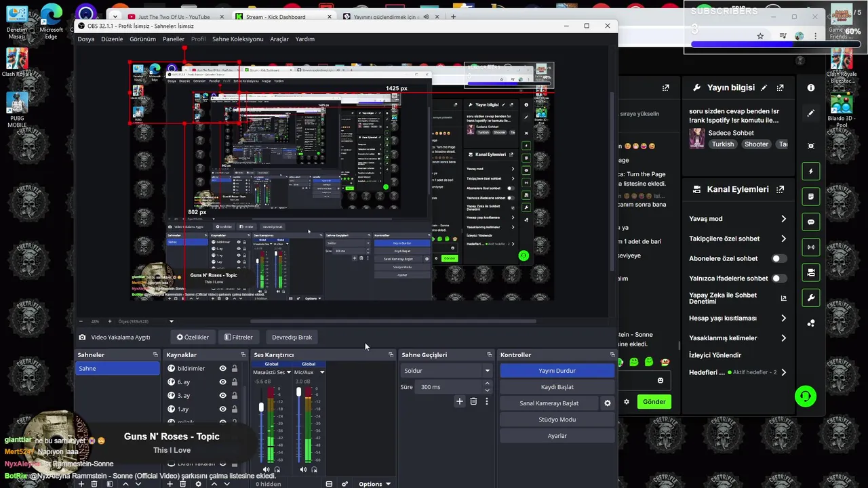The width and height of the screenshot is (868, 488).
Task: Add a new source in Kaynaklar panel
Action: pyautogui.click(x=170, y=484)
